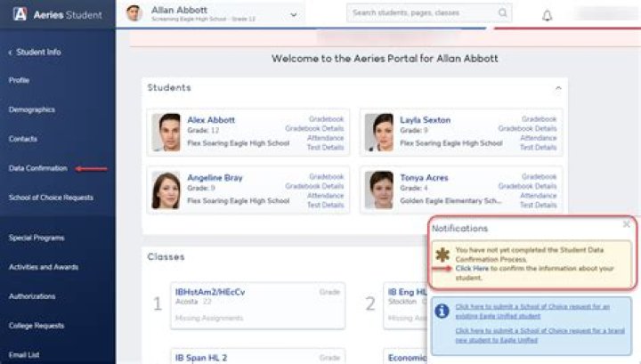Open the IB Eng HL class
641x364 pixels.
click(407, 292)
